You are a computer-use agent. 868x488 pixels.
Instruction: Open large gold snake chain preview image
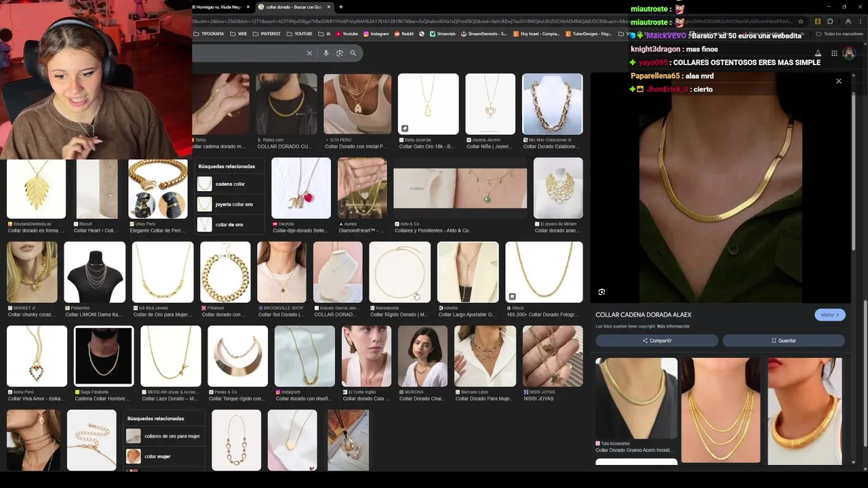tap(720, 188)
